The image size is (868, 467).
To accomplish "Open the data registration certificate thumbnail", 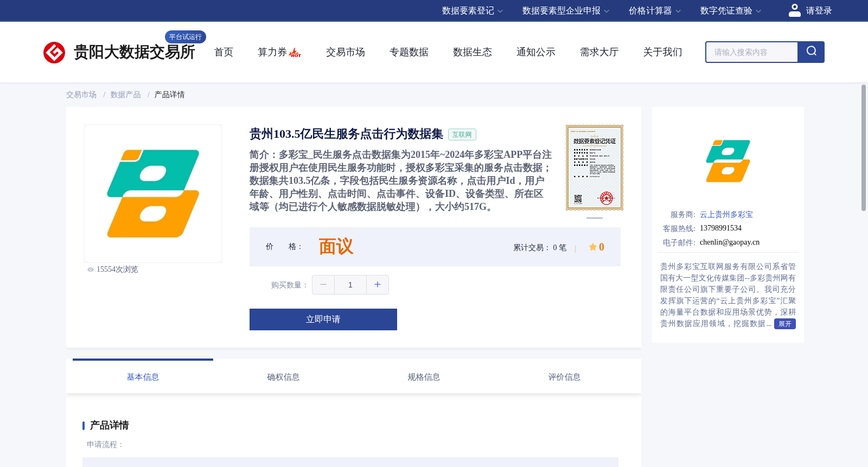I will pyautogui.click(x=595, y=168).
